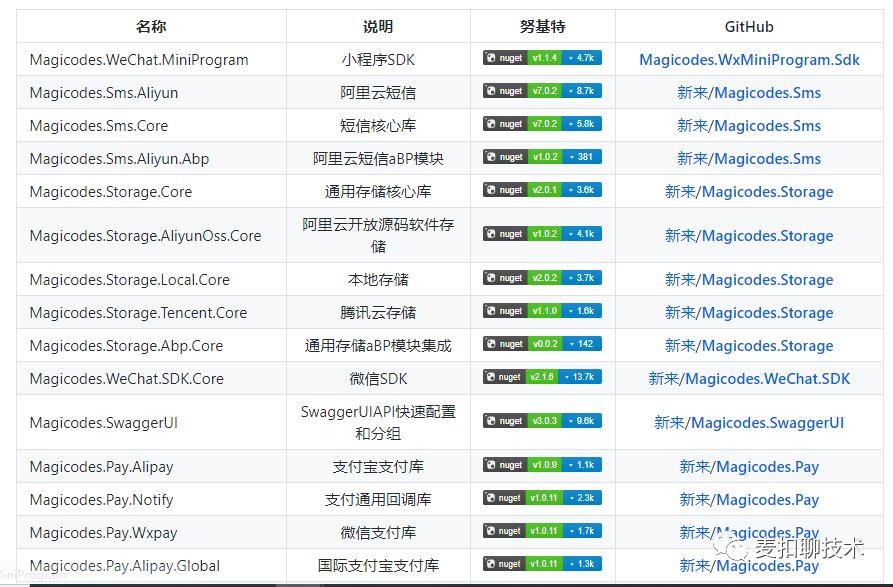Click the 支付通用回调库 description cell

378,499
